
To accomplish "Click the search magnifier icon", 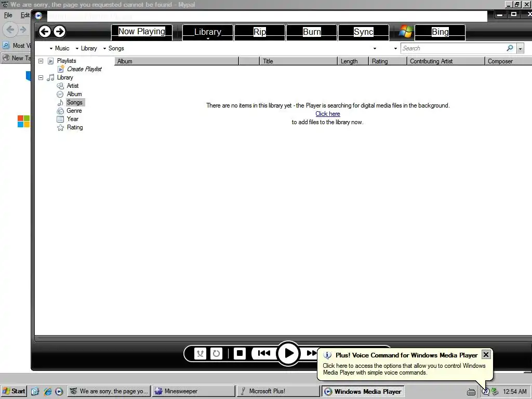I will point(510,48).
